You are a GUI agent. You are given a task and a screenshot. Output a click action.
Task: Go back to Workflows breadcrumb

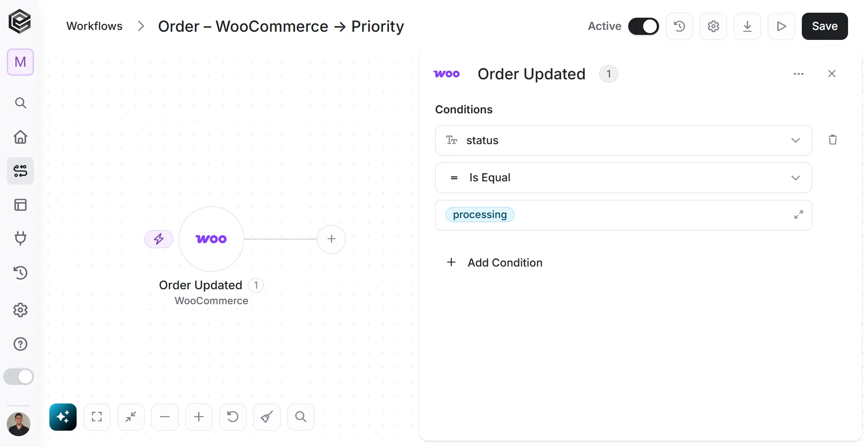94,26
